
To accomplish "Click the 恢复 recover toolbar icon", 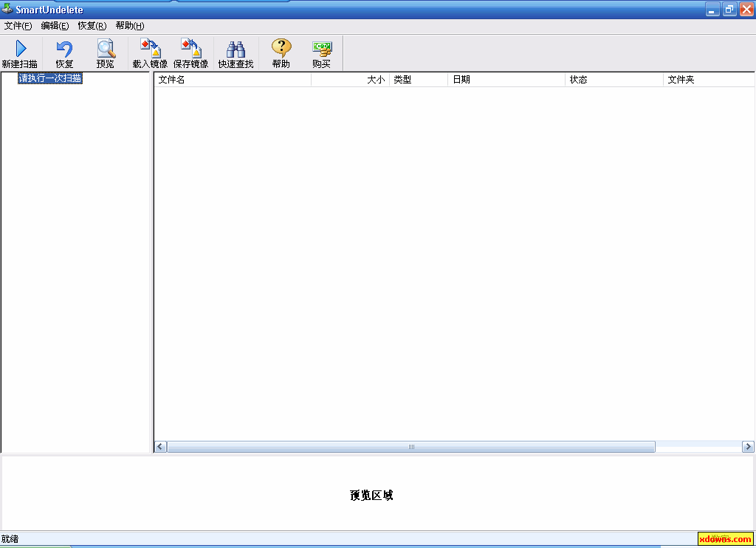I will 64,54.
